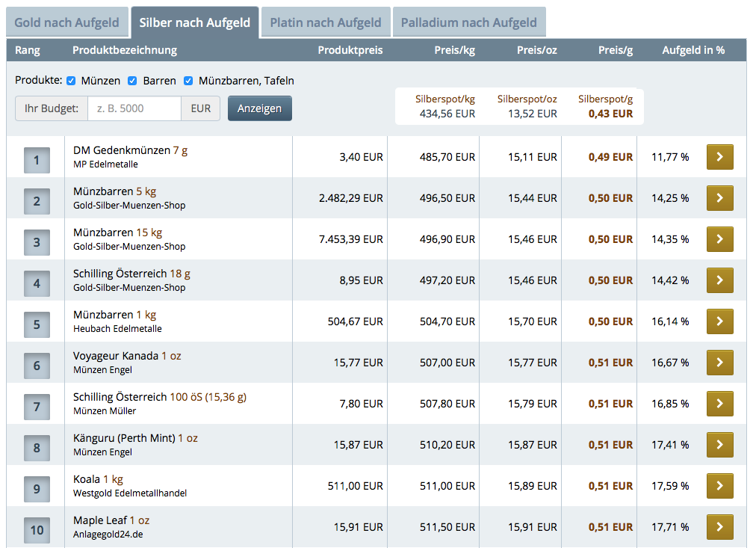This screenshot has width=756, height=548.
Task: Open Platin nach Aufgeld tab
Action: [x=326, y=22]
